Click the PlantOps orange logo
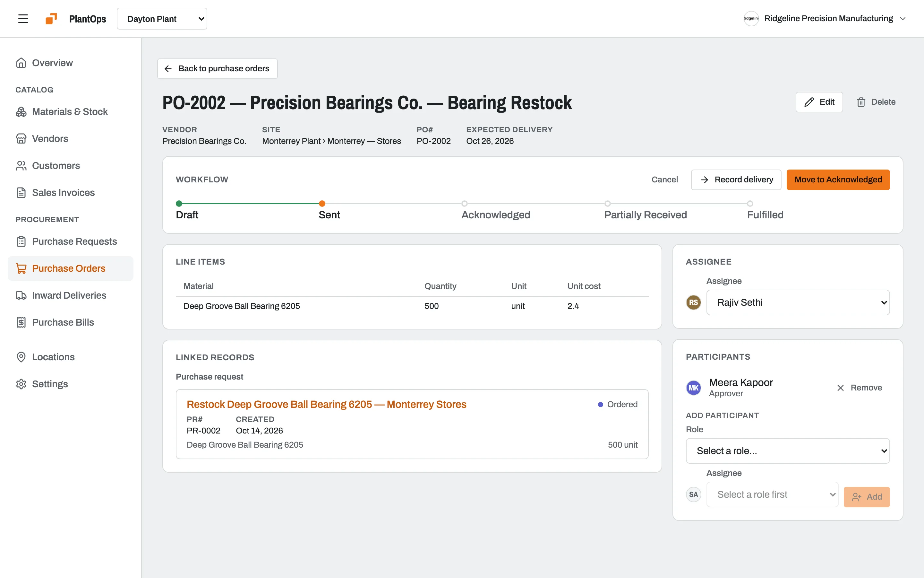The width and height of the screenshot is (924, 578). [x=51, y=19]
